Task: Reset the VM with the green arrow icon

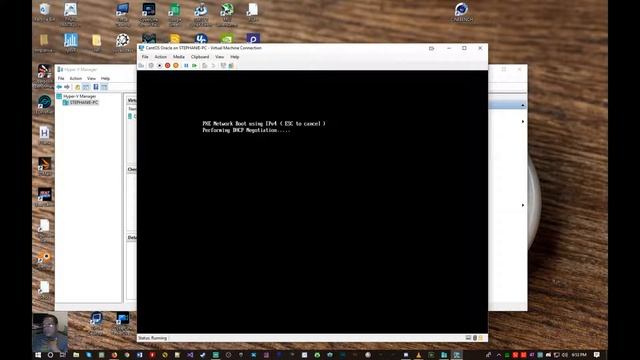Action: [195, 65]
